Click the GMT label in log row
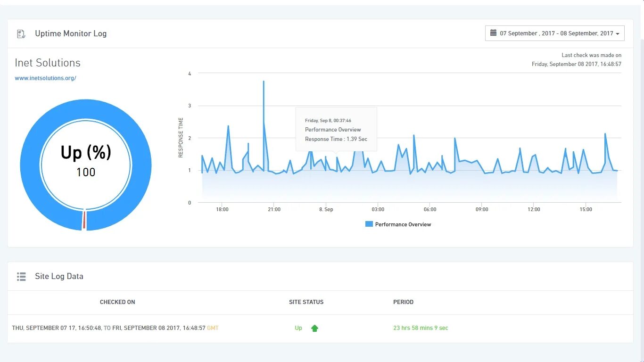The width and height of the screenshot is (644, 362). [213, 328]
